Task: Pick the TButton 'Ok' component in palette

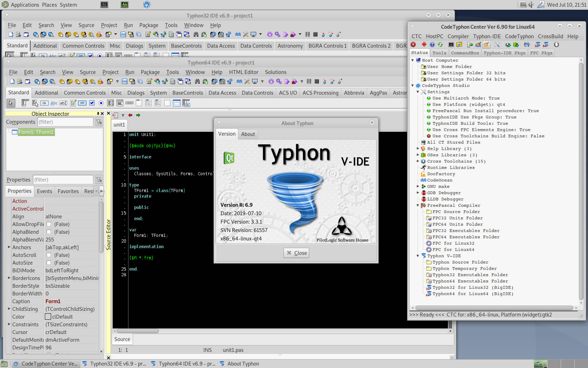Action: (x=44, y=103)
